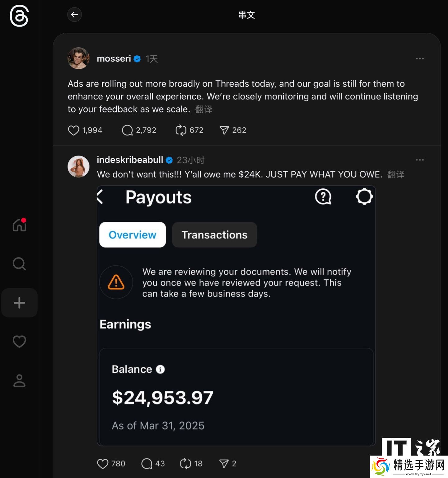
Task: Open more options on indeskribeabull's reply
Action: tap(420, 160)
